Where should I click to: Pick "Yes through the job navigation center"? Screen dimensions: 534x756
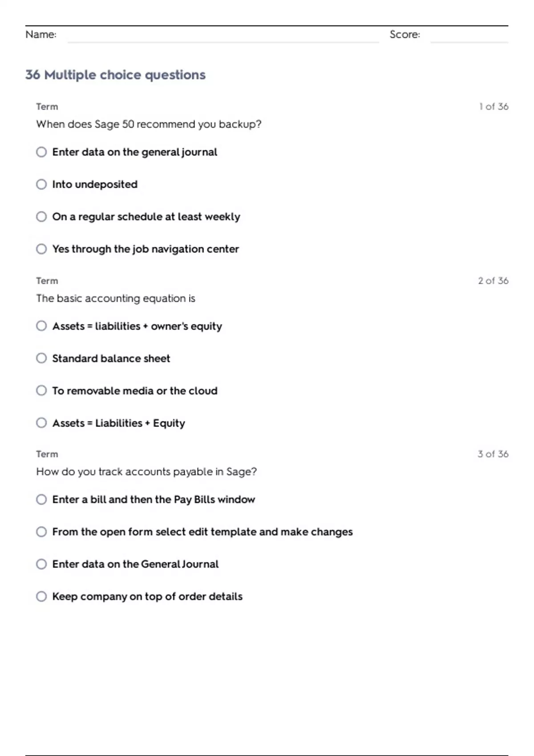pos(41,249)
